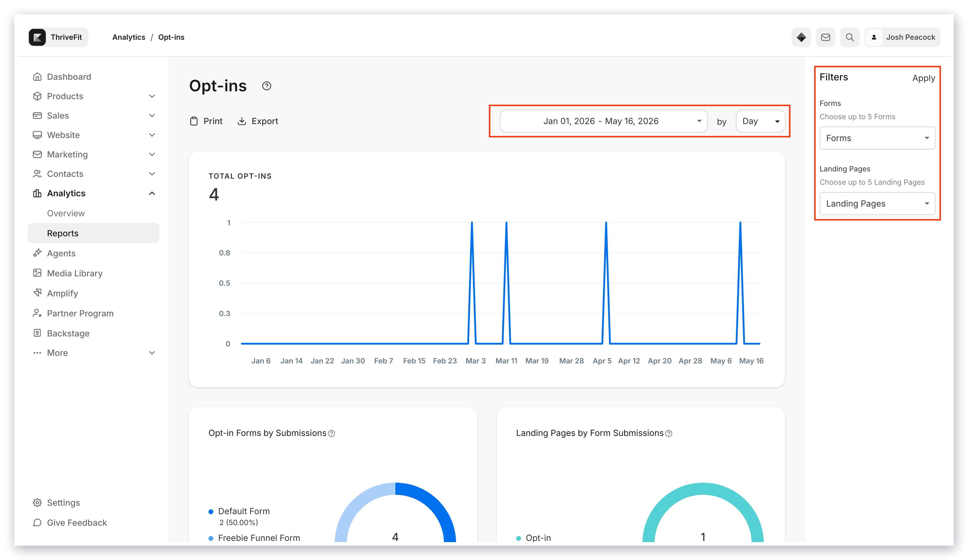Screen dimensions: 968x560
Task: Select Reports under Analytics
Action: [93, 233]
